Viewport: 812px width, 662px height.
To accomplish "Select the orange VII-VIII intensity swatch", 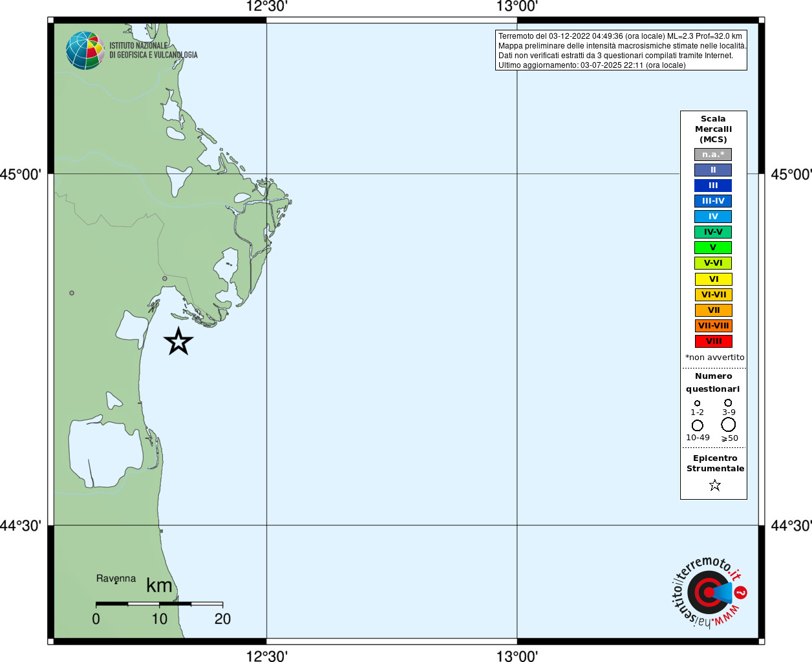I will 713,326.
